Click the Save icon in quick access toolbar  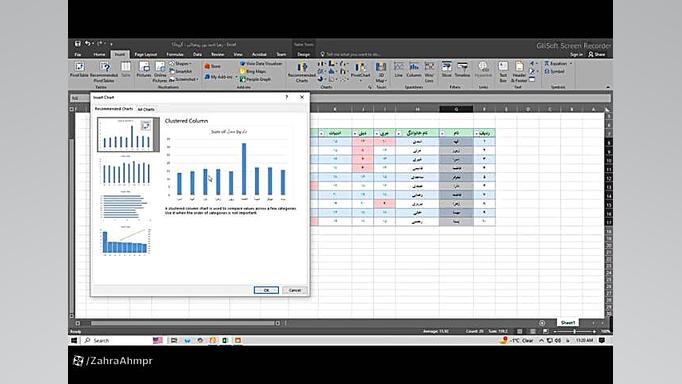[77, 43]
